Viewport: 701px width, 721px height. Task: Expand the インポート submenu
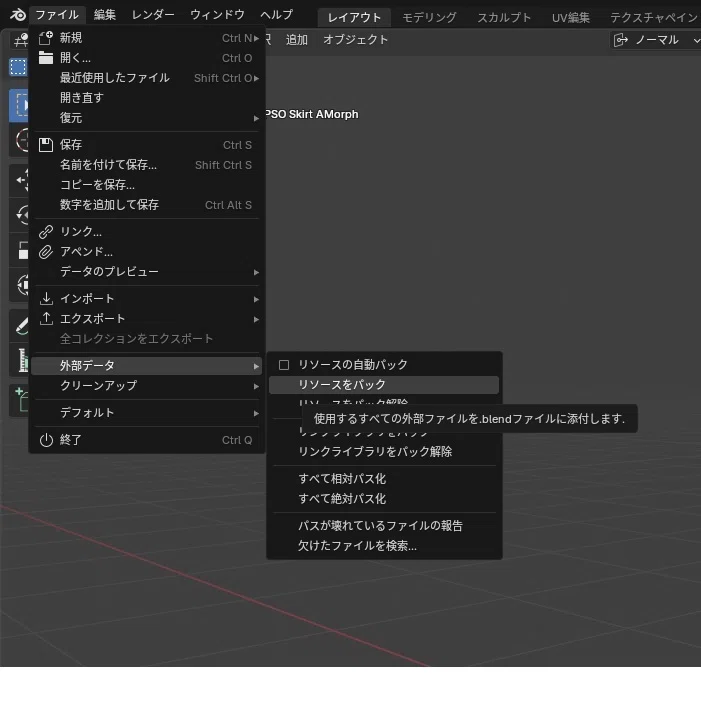(147, 299)
